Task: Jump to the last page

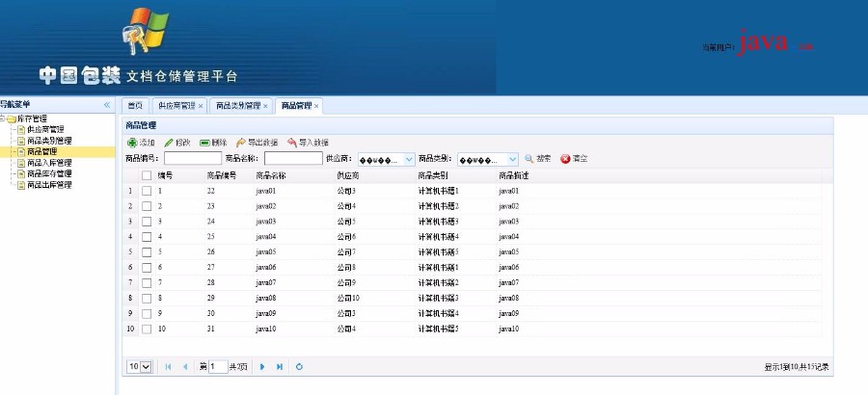Action: click(x=280, y=367)
